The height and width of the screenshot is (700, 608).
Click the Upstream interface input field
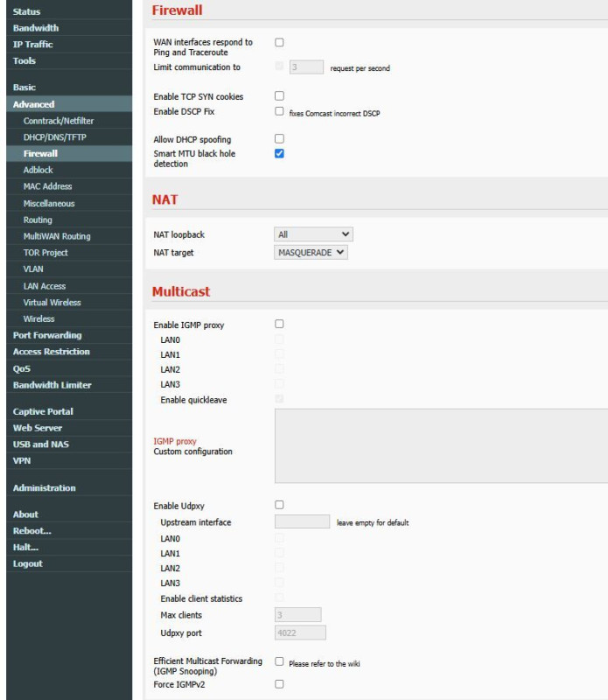click(x=302, y=521)
